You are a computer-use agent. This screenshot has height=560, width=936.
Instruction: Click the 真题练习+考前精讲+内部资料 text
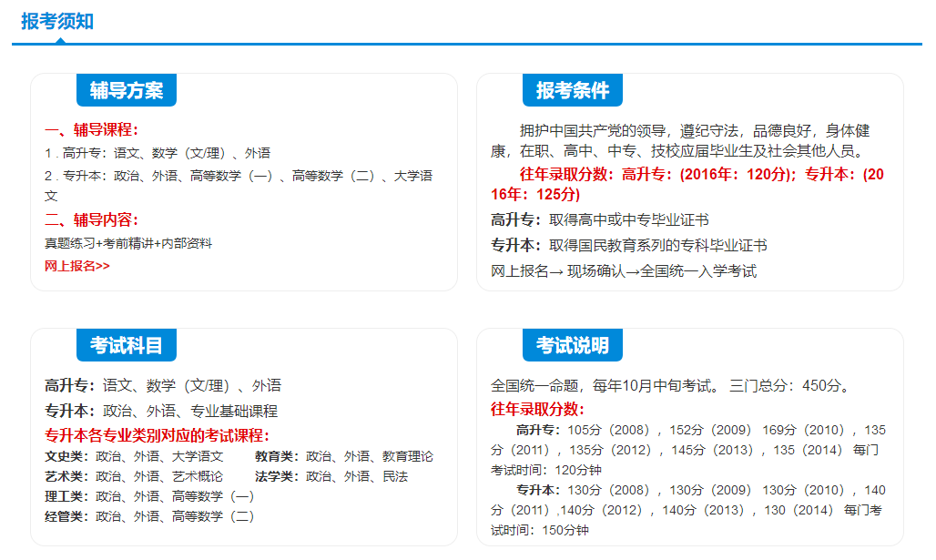click(x=128, y=243)
